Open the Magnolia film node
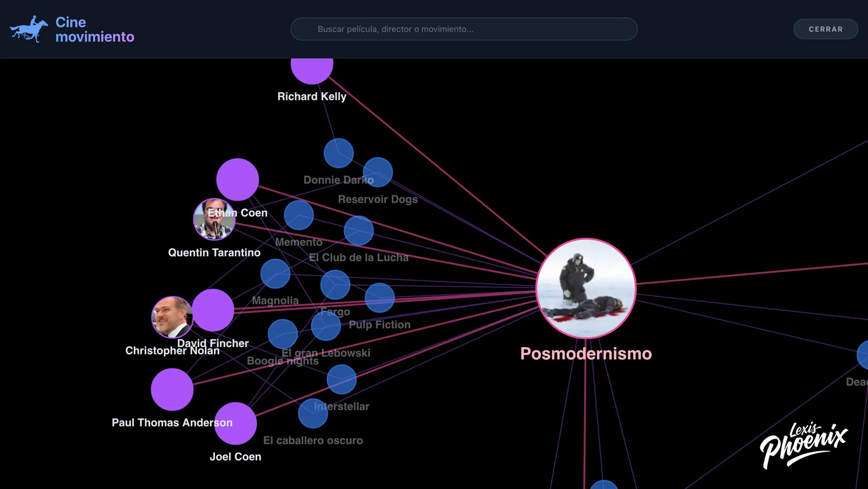The image size is (868, 489). pos(275,274)
